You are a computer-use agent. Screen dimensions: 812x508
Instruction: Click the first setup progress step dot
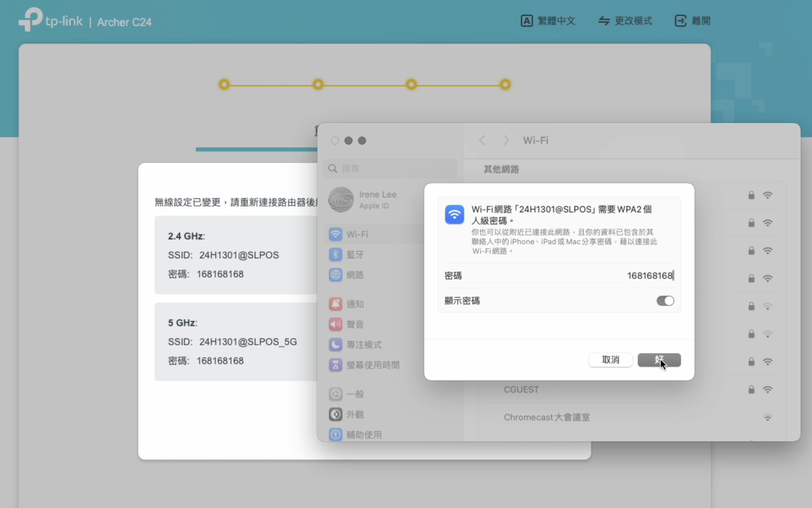tap(224, 84)
